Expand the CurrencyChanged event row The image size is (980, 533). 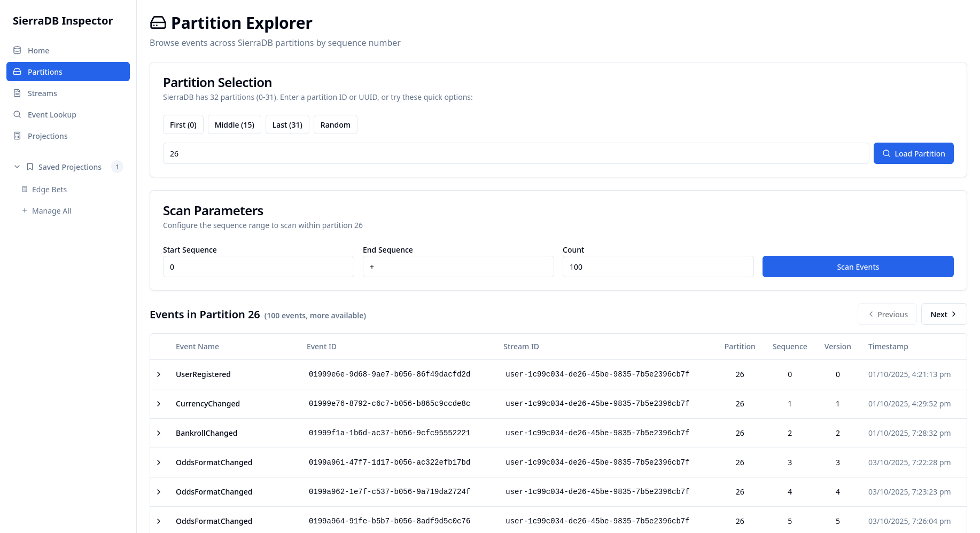[159, 404]
